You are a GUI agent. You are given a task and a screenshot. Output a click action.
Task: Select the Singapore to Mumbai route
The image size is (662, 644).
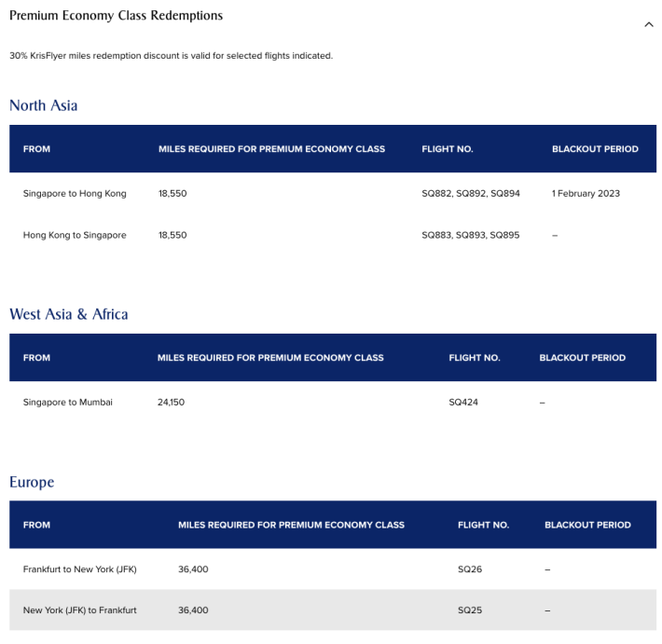point(67,403)
